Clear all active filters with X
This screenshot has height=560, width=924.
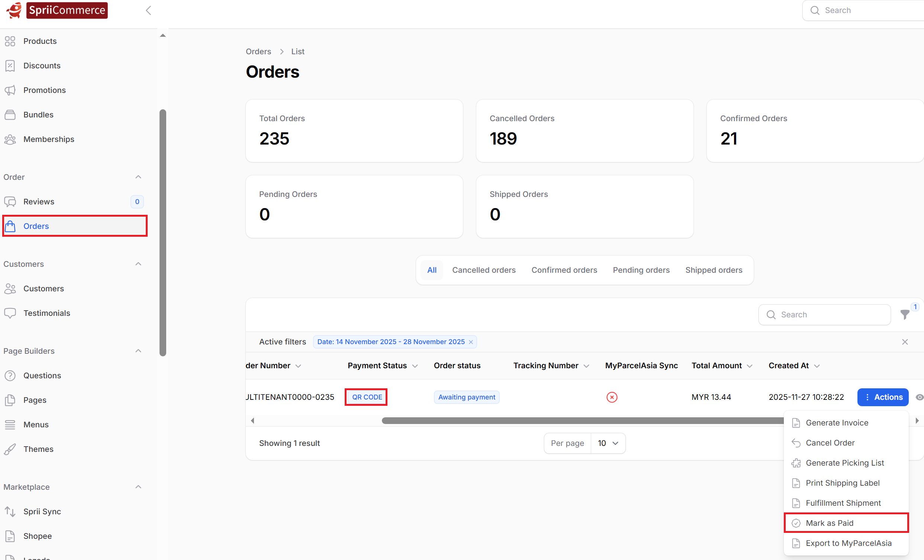(x=905, y=342)
